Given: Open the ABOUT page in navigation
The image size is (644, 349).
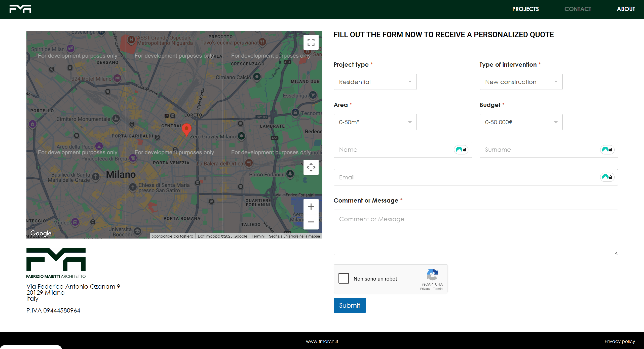Looking at the screenshot, I should tap(626, 9).
